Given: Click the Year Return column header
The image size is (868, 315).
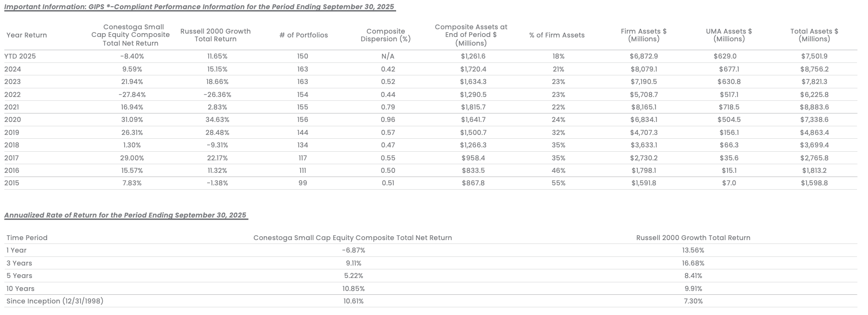Looking at the screenshot, I should tap(27, 35).
